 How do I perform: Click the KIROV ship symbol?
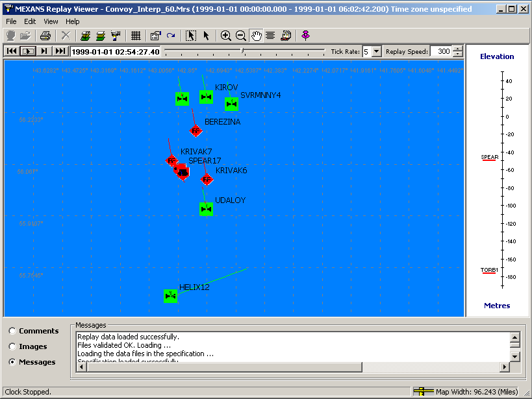(x=206, y=97)
